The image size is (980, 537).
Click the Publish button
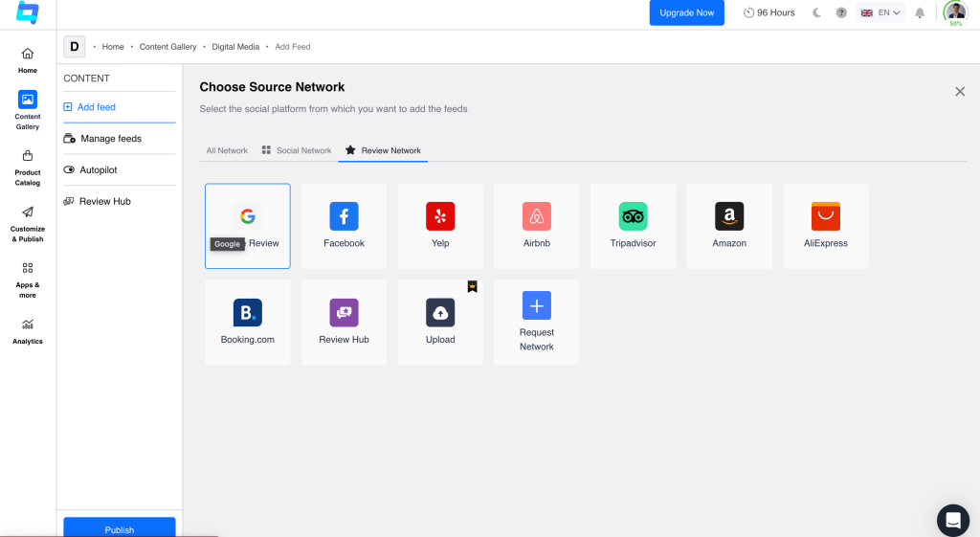tap(120, 527)
